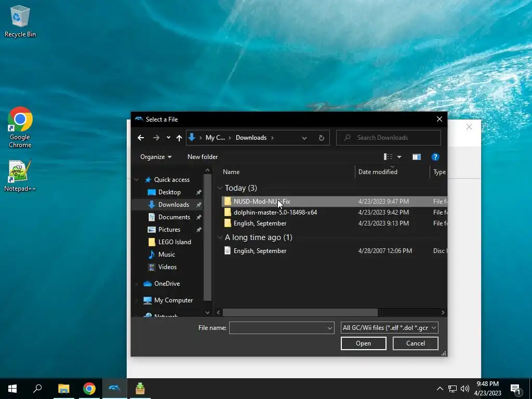This screenshot has width=532, height=399.
Task: Expand the address bar previous locations dropdown
Action: tap(304, 138)
